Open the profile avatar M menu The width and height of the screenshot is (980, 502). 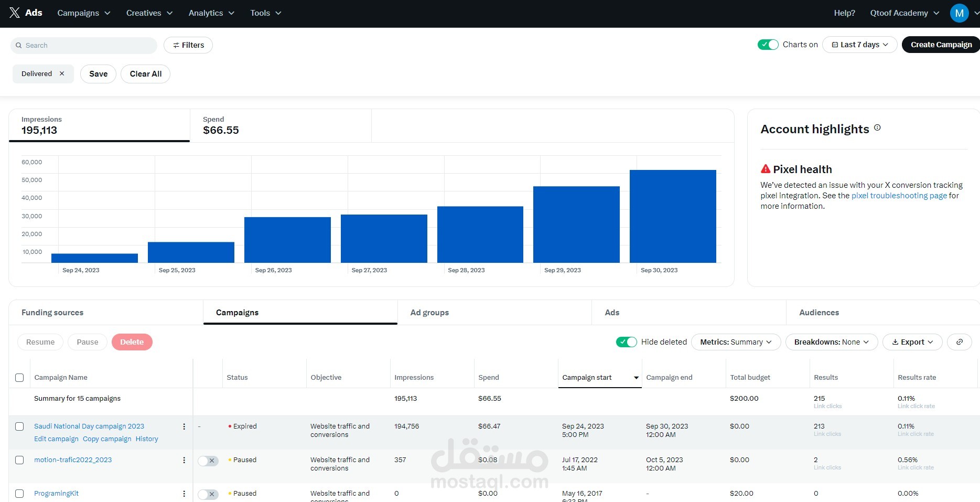click(x=959, y=13)
